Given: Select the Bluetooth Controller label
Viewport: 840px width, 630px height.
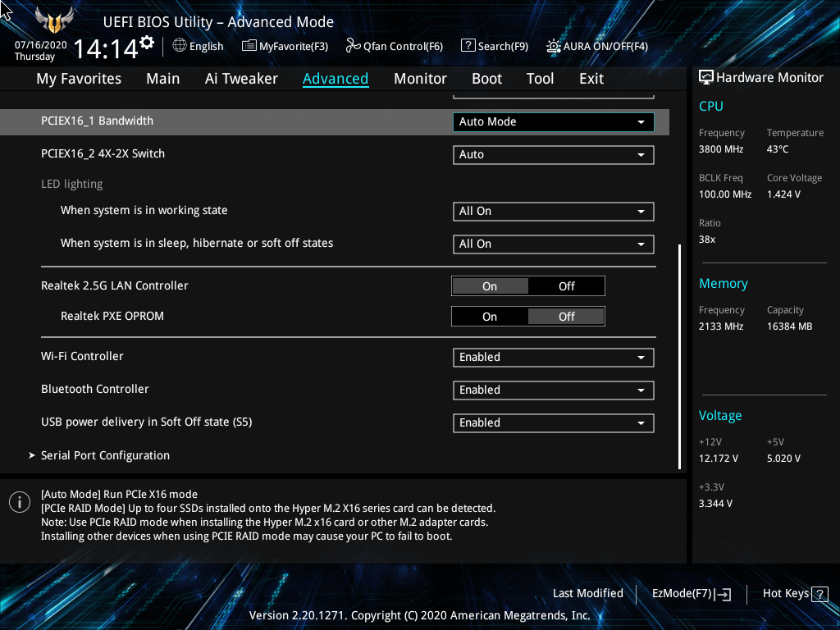Looking at the screenshot, I should (x=95, y=389).
